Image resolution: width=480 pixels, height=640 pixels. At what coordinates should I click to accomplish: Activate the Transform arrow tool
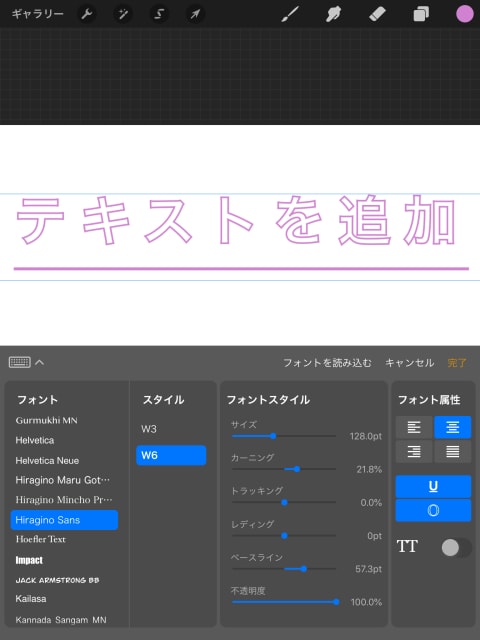coord(195,14)
